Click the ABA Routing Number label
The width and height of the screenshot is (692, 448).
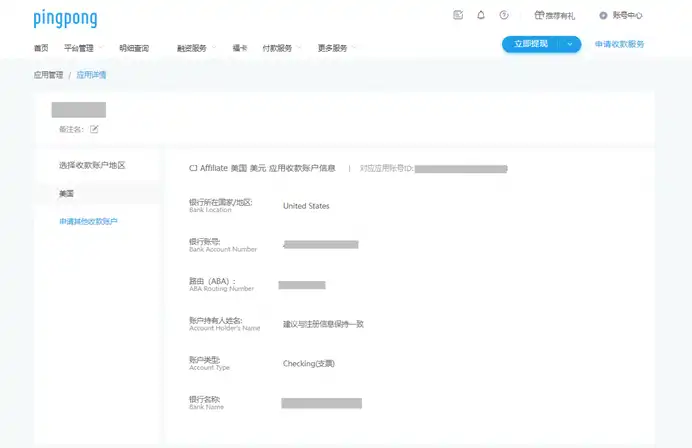click(222, 289)
